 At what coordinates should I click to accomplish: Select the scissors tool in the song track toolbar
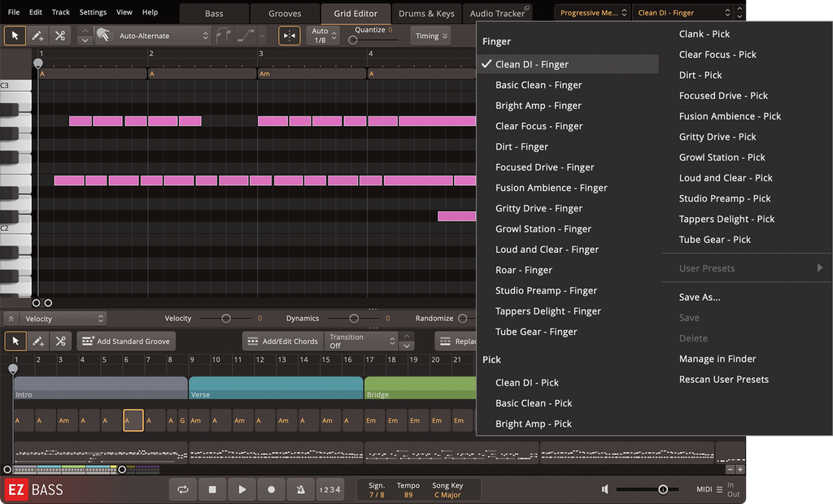click(x=60, y=341)
